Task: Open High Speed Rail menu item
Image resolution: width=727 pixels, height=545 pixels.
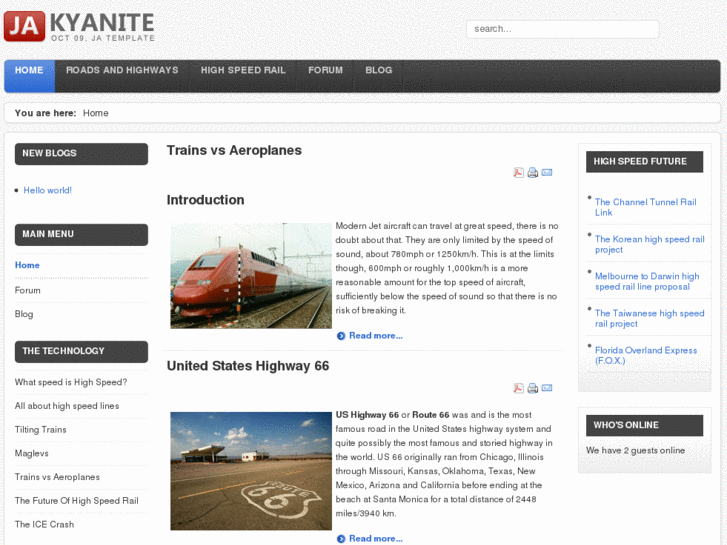Action: point(243,70)
